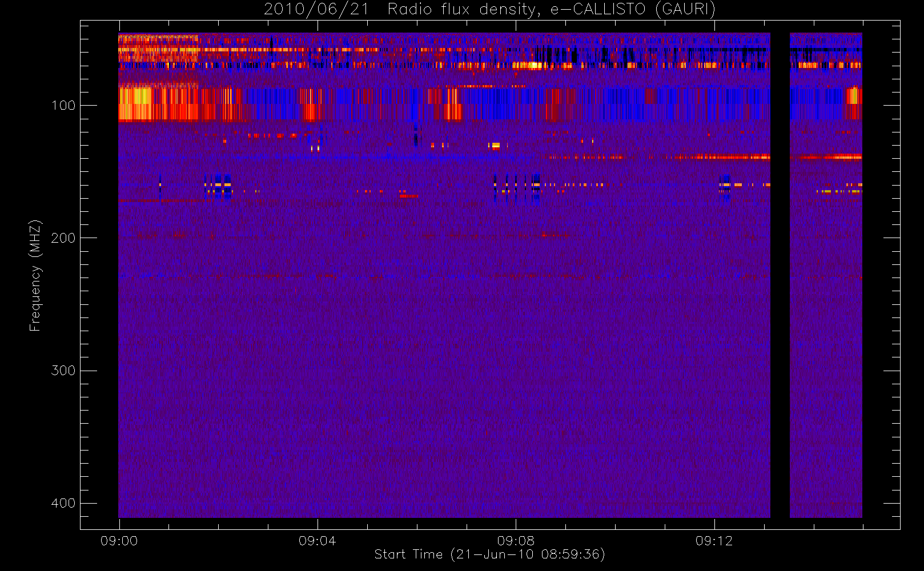The height and width of the screenshot is (571, 924).
Task: Select the '200' frequency axis label
Action: 63,238
